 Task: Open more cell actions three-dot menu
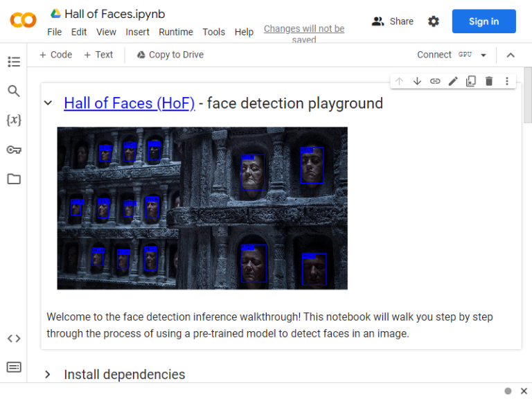(507, 81)
